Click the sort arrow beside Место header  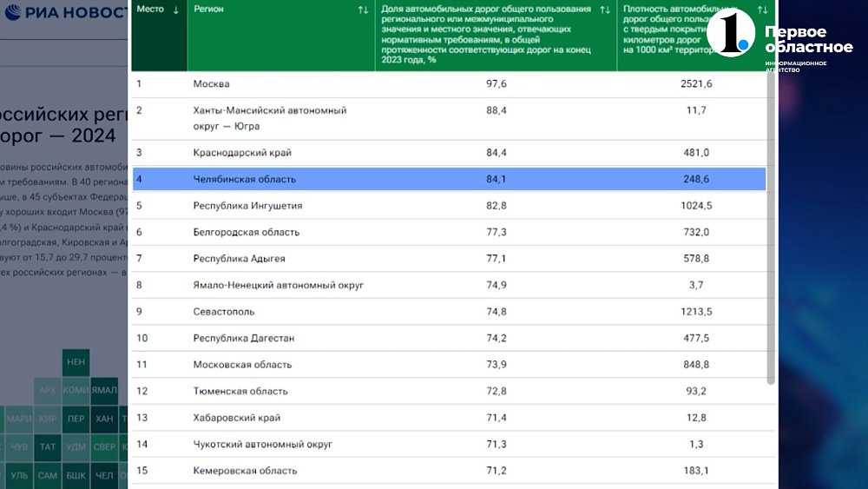pyautogui.click(x=177, y=10)
